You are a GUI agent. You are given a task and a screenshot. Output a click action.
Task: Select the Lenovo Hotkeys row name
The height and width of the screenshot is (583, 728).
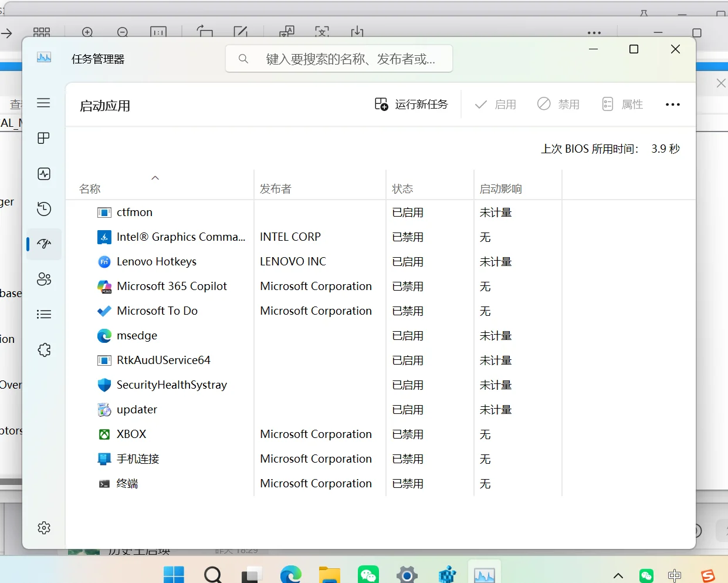click(157, 262)
